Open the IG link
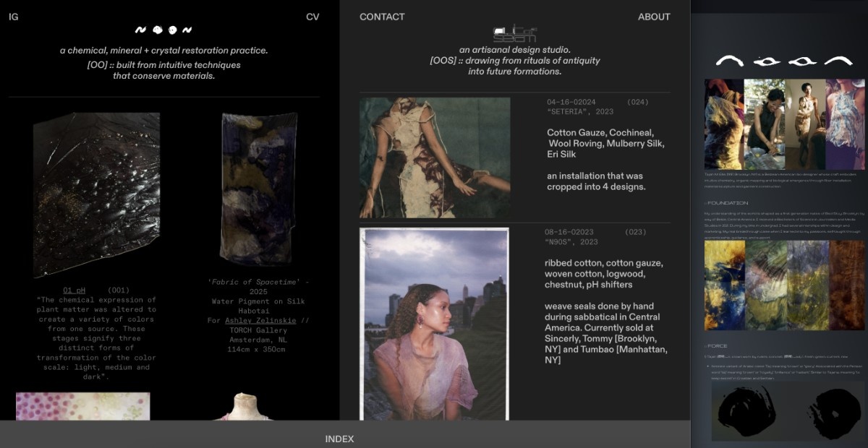868x448 pixels. click(x=14, y=17)
